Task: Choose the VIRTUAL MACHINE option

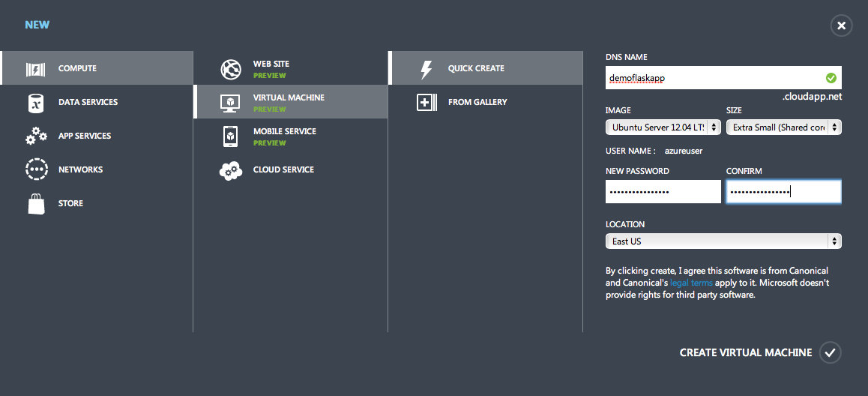Action: [x=289, y=97]
